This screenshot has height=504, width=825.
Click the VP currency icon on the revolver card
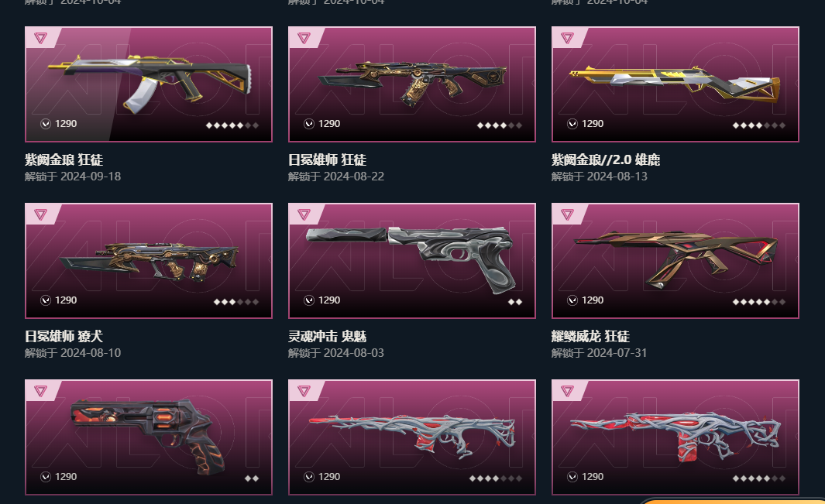click(x=46, y=477)
